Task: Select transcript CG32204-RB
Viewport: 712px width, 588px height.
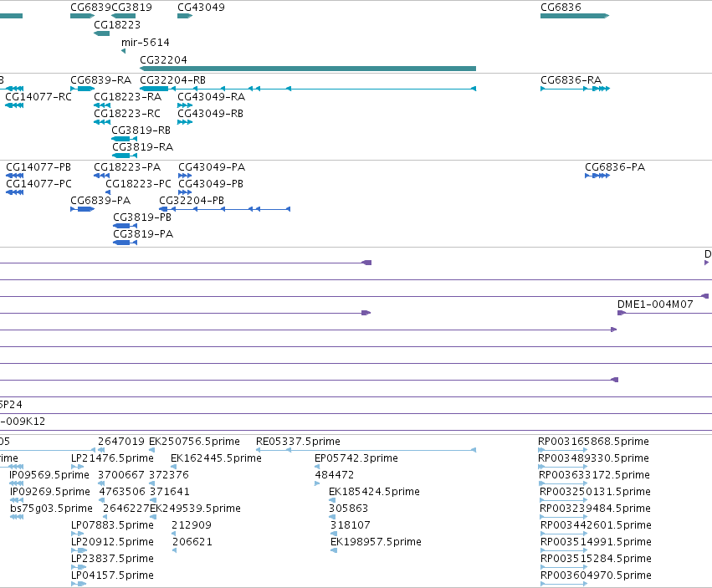Action: click(x=308, y=89)
